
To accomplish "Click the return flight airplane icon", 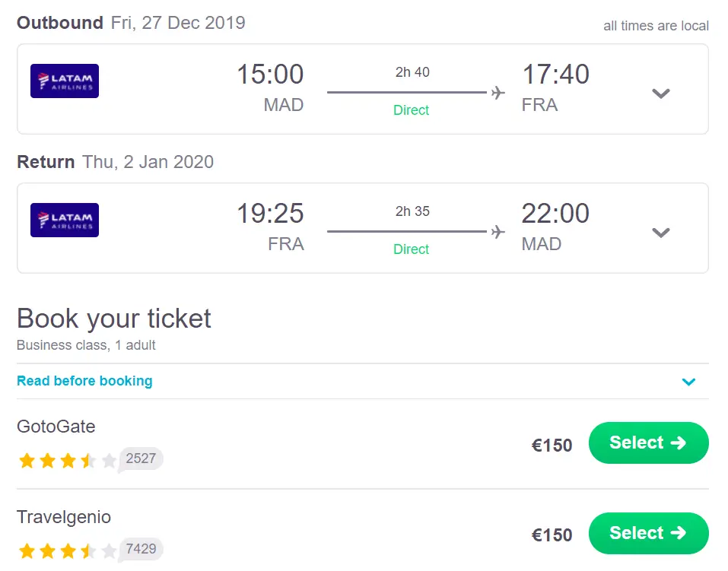I will tap(498, 232).
